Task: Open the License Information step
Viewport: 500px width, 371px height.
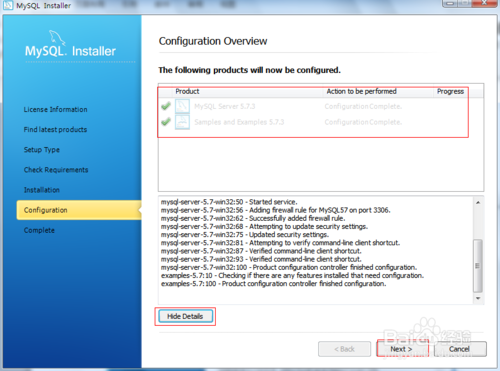Action: [x=55, y=109]
